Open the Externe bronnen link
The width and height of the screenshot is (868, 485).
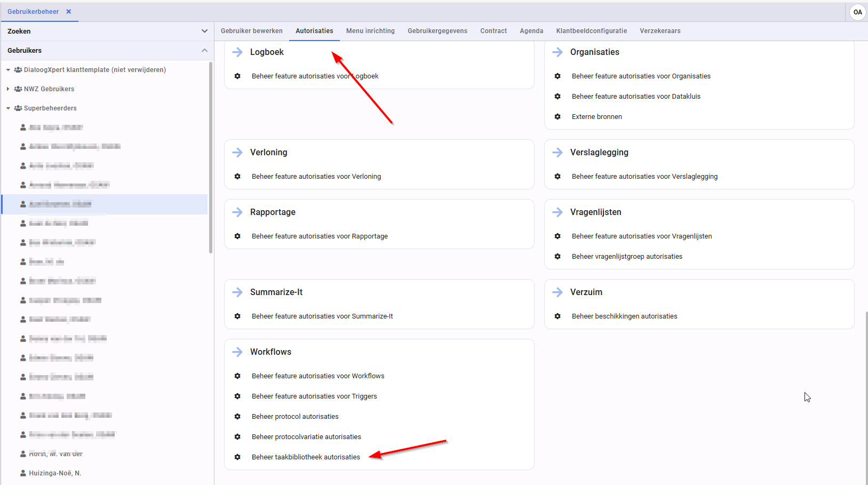click(597, 117)
